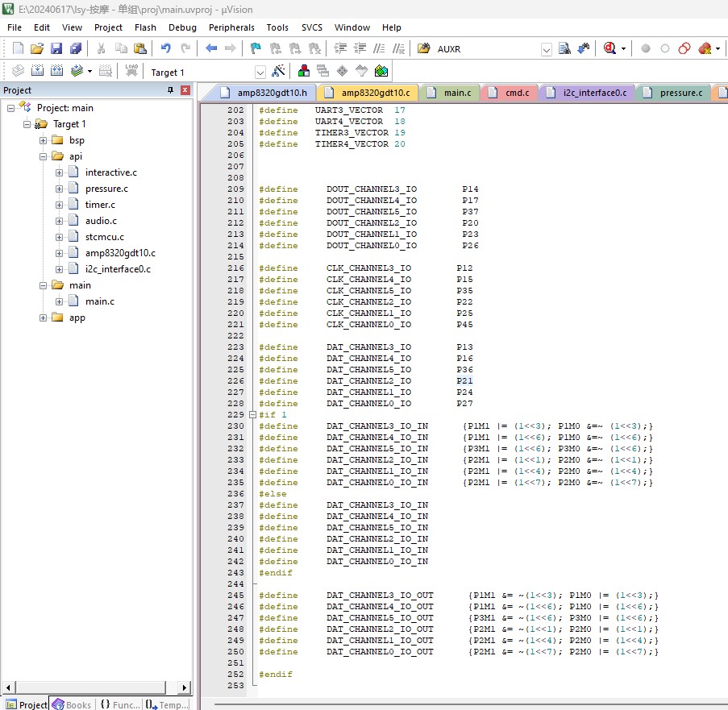The width and height of the screenshot is (728, 710).
Task: Save the current file
Action: tap(56, 48)
